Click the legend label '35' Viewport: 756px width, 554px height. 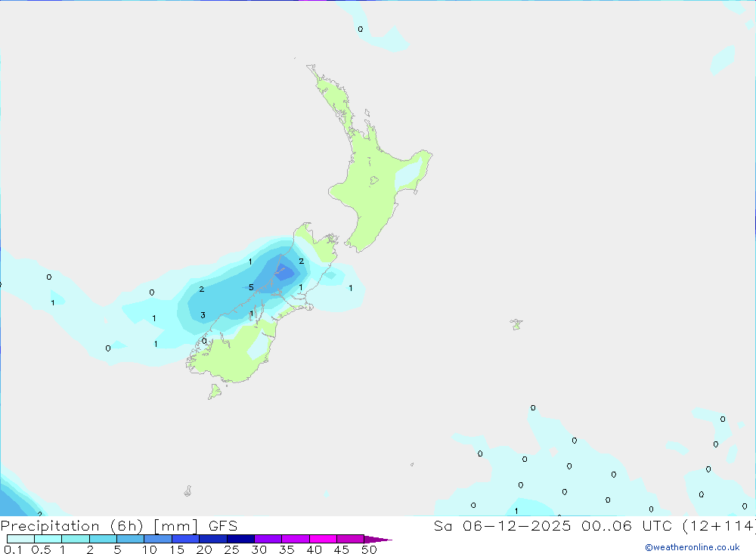click(x=287, y=549)
